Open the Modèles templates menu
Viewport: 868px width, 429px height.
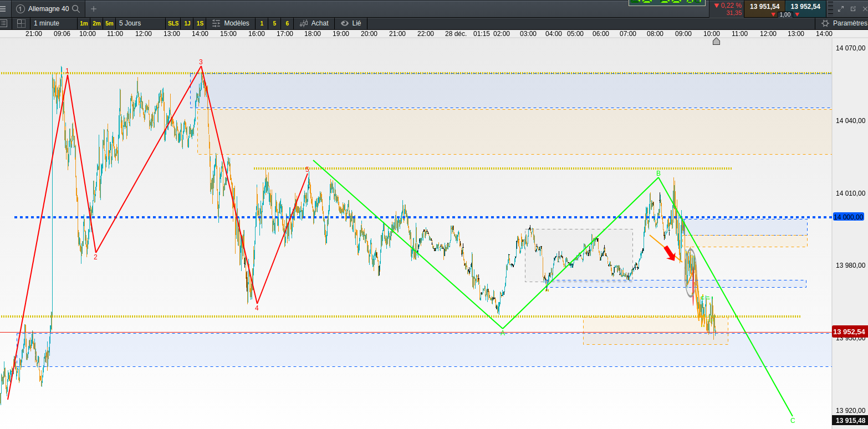click(x=231, y=23)
